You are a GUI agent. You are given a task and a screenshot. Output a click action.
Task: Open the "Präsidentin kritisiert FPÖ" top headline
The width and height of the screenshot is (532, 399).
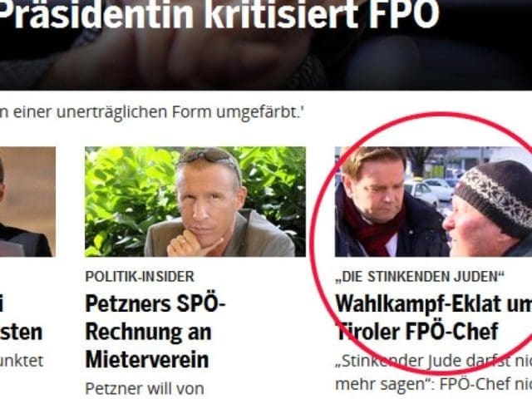pyautogui.click(x=219, y=15)
